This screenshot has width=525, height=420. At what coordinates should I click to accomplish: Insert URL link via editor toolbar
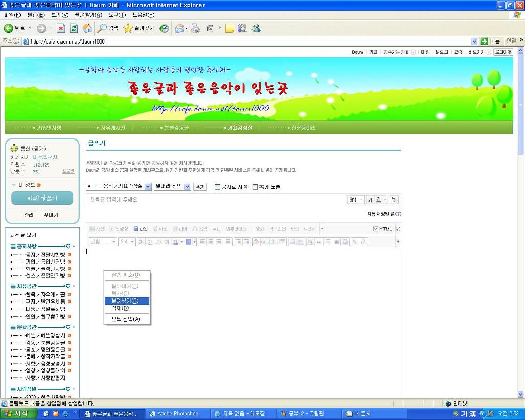[x=265, y=242]
